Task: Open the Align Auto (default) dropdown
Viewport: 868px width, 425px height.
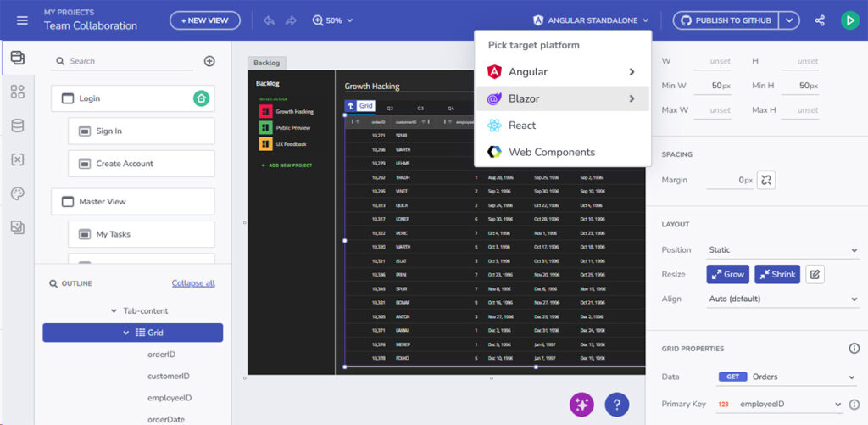Action: coord(782,299)
